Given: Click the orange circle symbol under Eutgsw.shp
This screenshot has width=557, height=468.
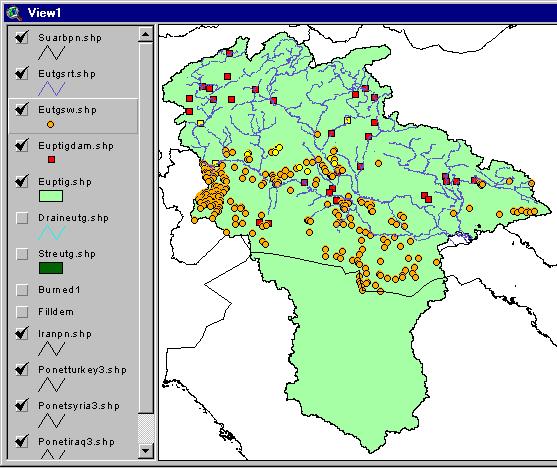Looking at the screenshot, I should point(50,124).
